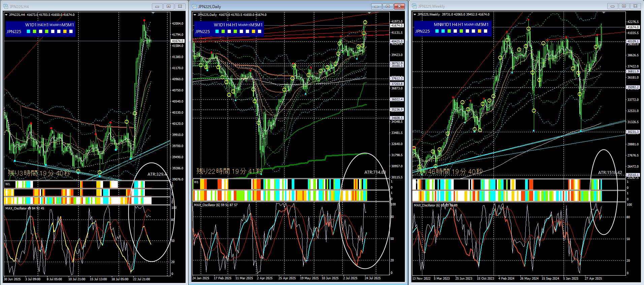Click the 40425.0 price label on Daily axis
644x285 pixels.
coord(397,41)
